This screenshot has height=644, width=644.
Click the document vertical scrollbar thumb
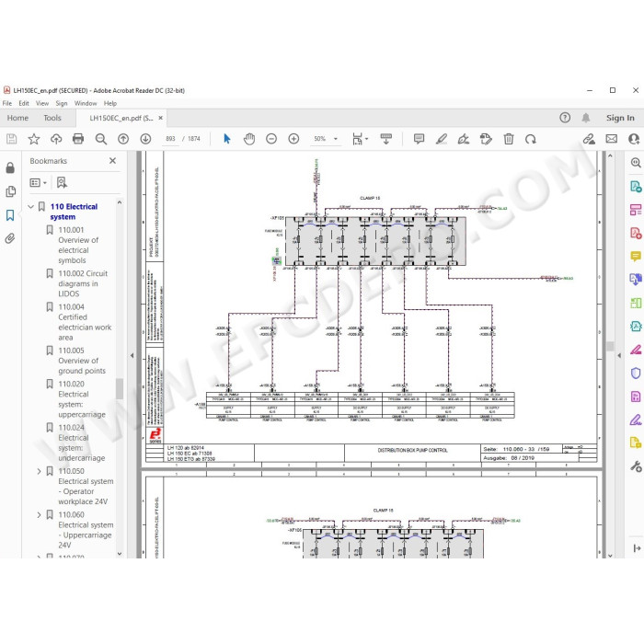610,346
